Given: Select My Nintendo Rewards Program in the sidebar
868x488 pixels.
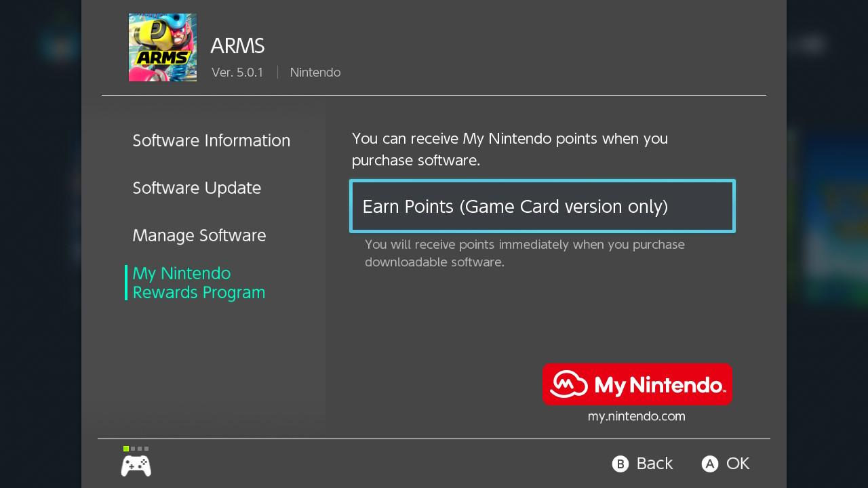Looking at the screenshot, I should [199, 283].
